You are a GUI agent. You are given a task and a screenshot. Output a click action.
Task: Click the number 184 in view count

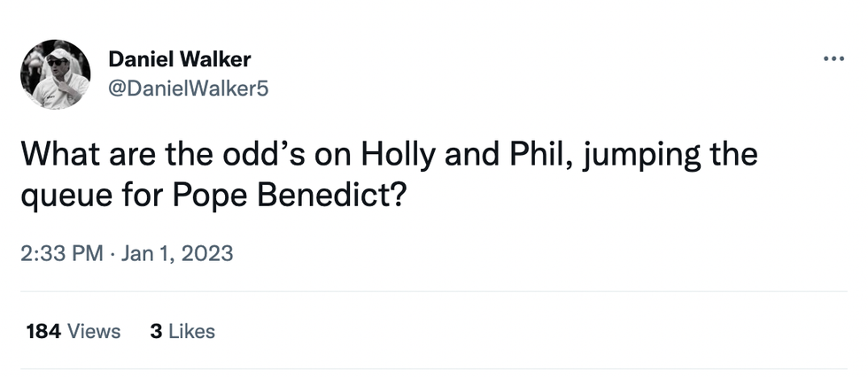pyautogui.click(x=43, y=331)
